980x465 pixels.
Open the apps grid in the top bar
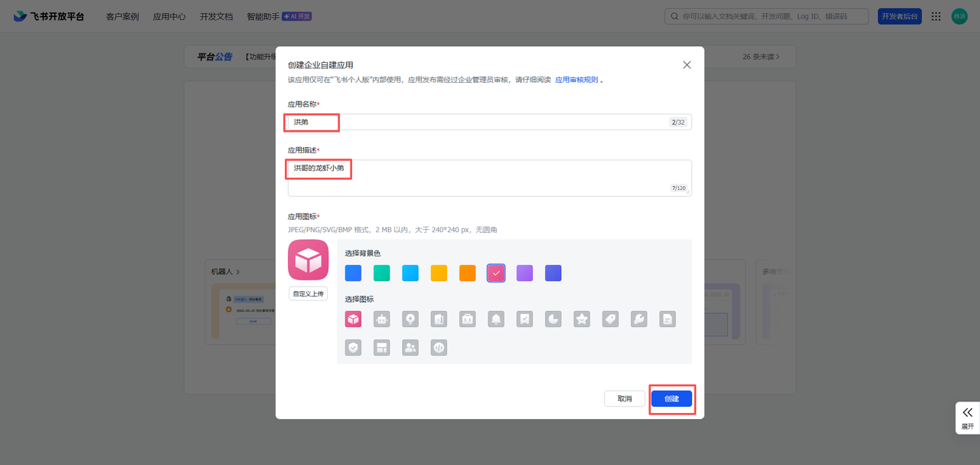tap(936, 15)
